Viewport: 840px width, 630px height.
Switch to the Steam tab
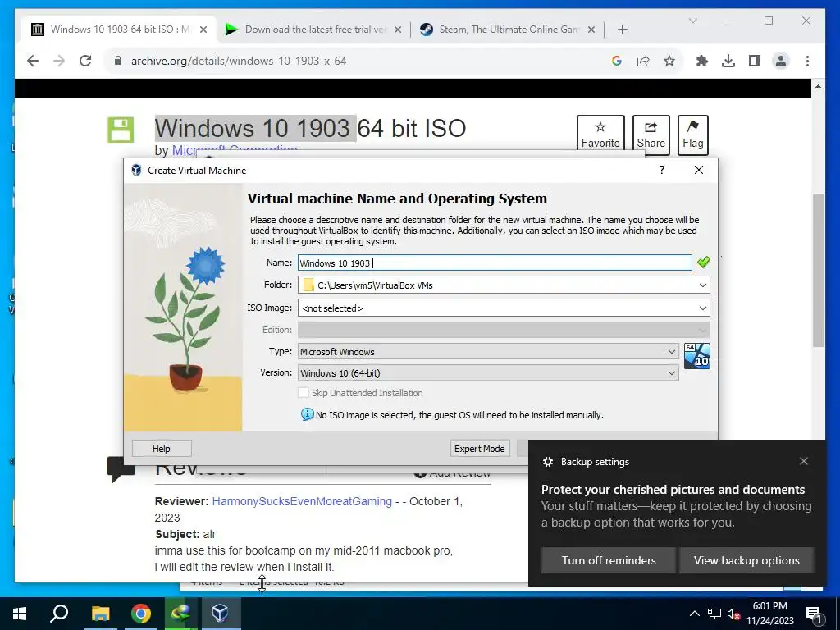[x=507, y=29]
